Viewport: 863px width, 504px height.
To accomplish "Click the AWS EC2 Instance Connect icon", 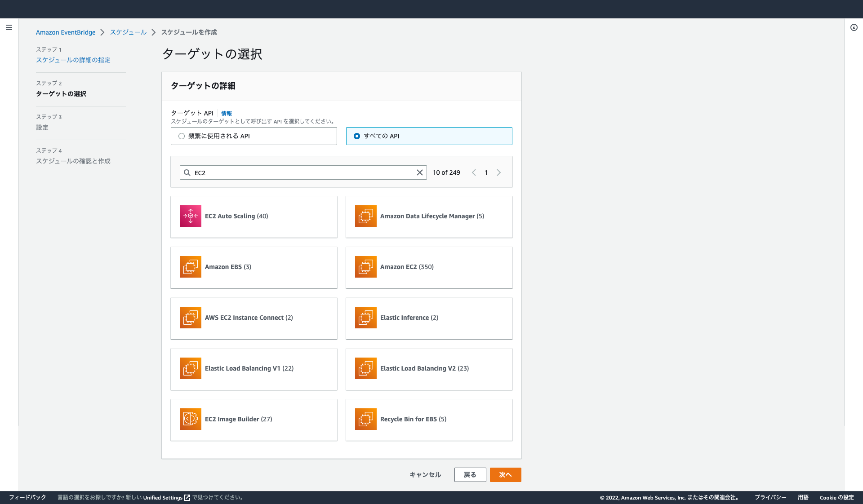I will point(190,318).
